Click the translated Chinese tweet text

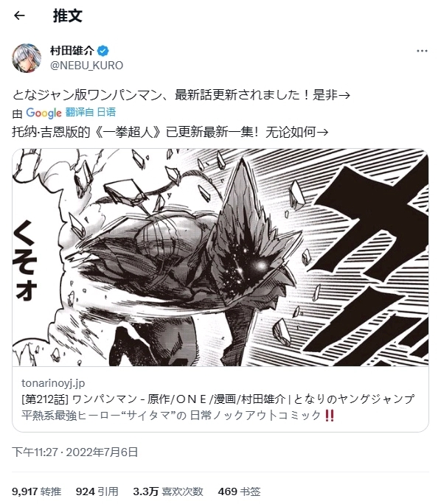170,132
